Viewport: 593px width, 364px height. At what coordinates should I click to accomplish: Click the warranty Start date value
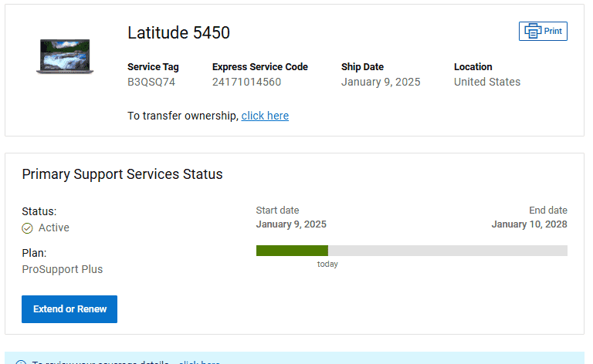[291, 224]
